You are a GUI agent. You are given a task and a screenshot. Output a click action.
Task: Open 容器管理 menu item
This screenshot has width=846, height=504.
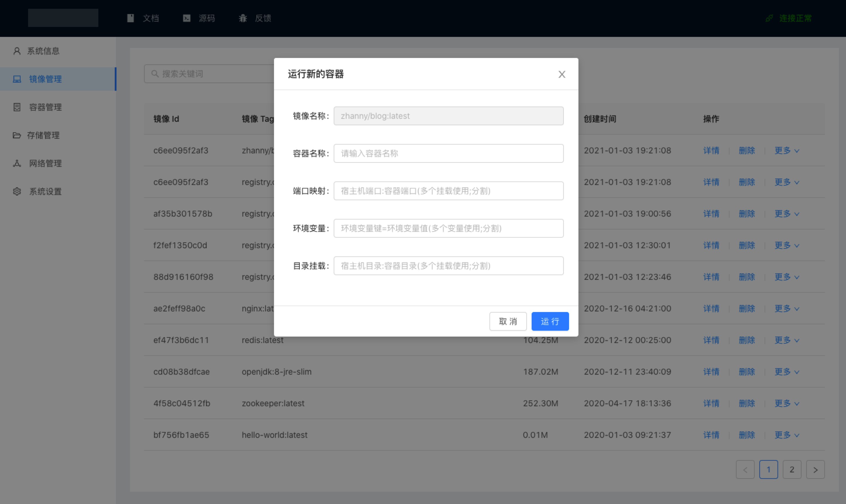[x=45, y=107]
